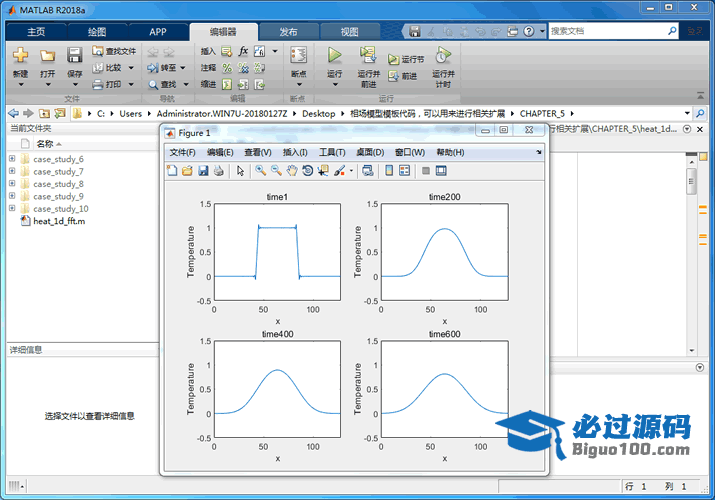Expand the case_study_9 folder
The height and width of the screenshot is (500, 715).
pyautogui.click(x=12, y=196)
